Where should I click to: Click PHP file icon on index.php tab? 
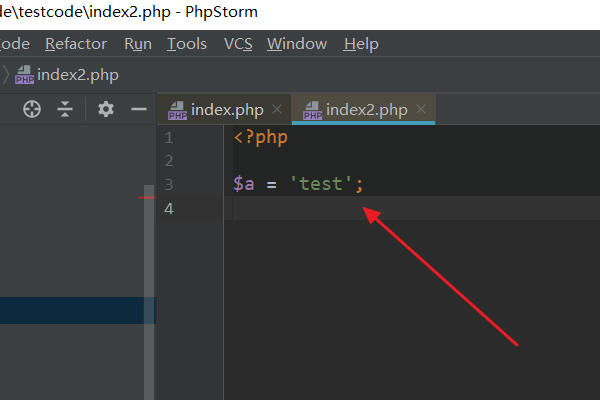coord(178,110)
